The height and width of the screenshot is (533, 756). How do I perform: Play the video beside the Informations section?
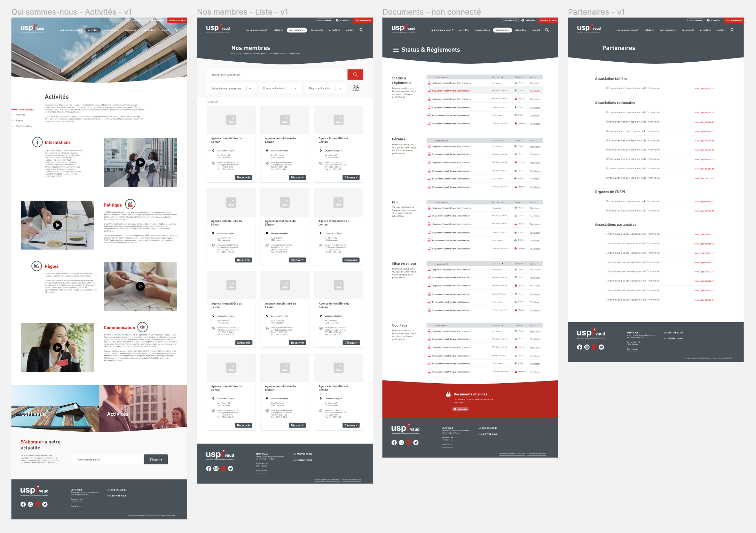pyautogui.click(x=140, y=162)
